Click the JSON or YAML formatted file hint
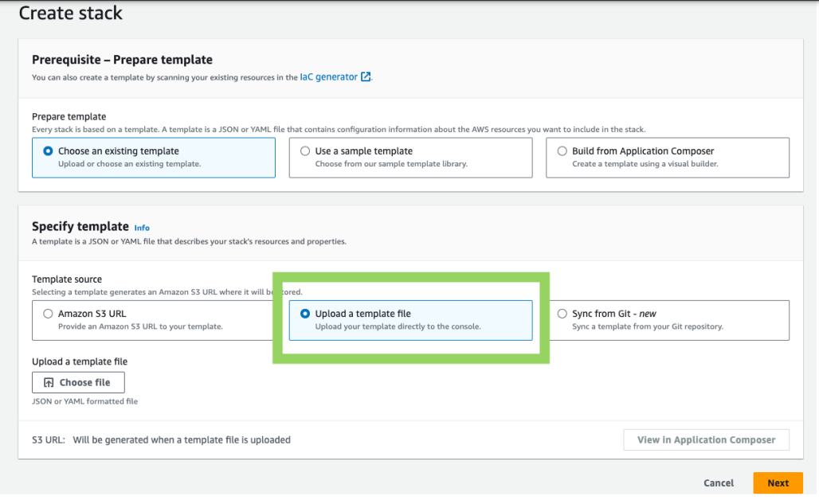The height and width of the screenshot is (504, 819). tap(84, 401)
